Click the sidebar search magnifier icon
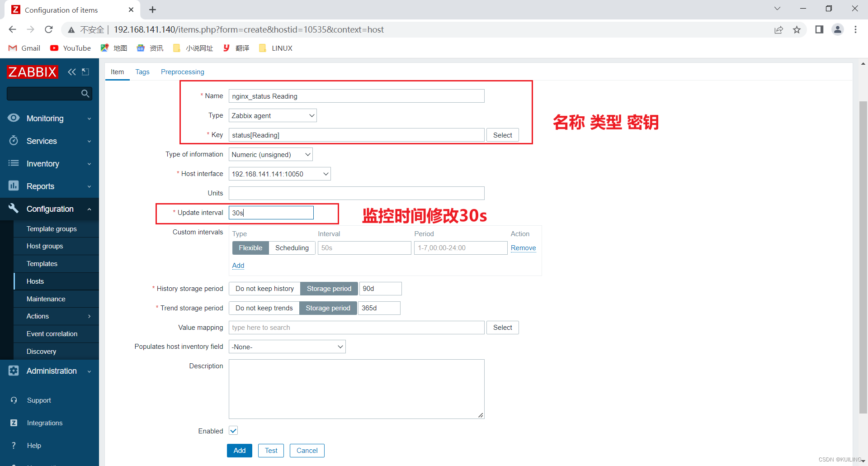868x466 pixels. (x=85, y=94)
